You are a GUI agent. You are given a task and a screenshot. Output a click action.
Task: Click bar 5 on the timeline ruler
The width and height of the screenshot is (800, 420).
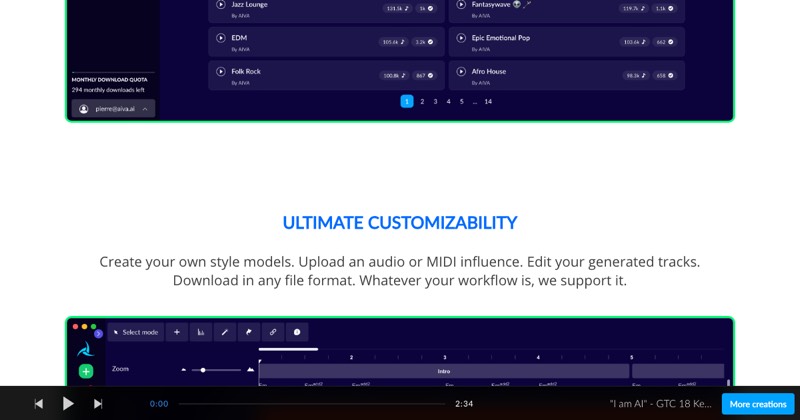[631, 357]
